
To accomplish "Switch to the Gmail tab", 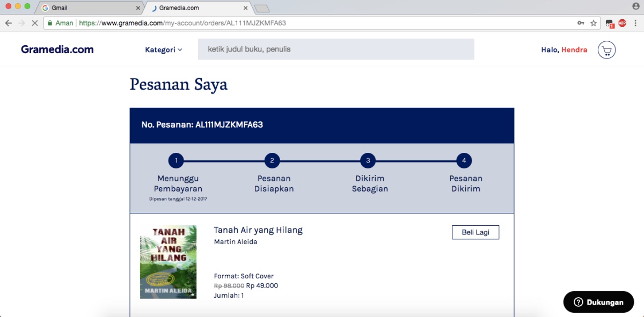I will click(90, 8).
